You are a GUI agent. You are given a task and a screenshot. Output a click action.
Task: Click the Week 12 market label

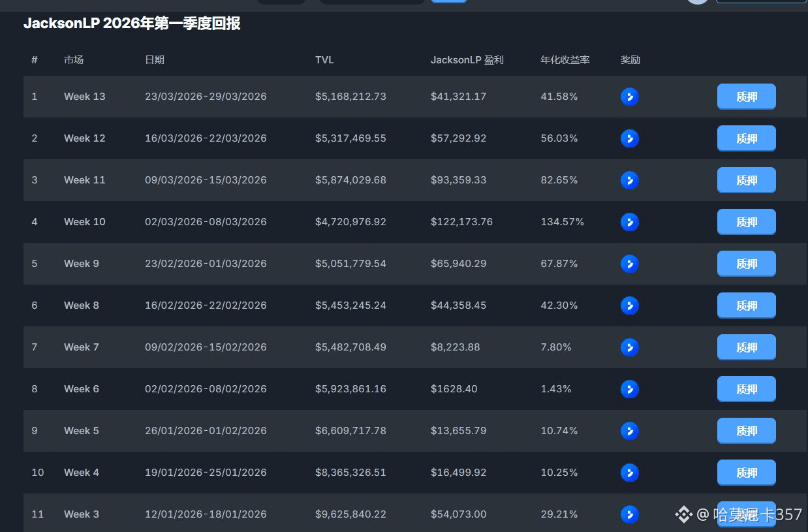(x=85, y=138)
